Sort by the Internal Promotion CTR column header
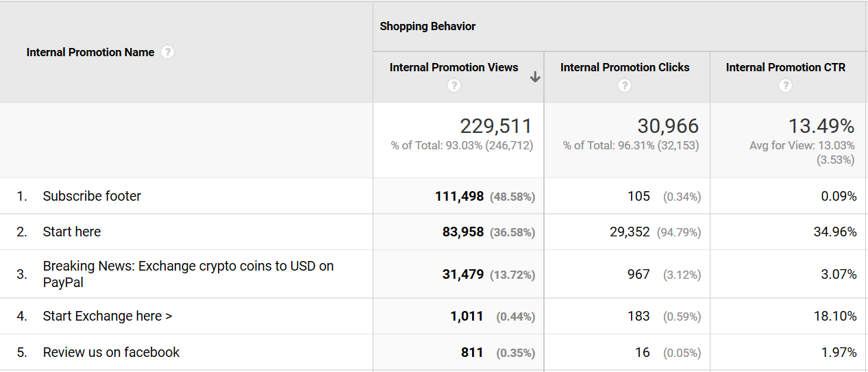Screen dimensions: 868x372 pos(785,67)
